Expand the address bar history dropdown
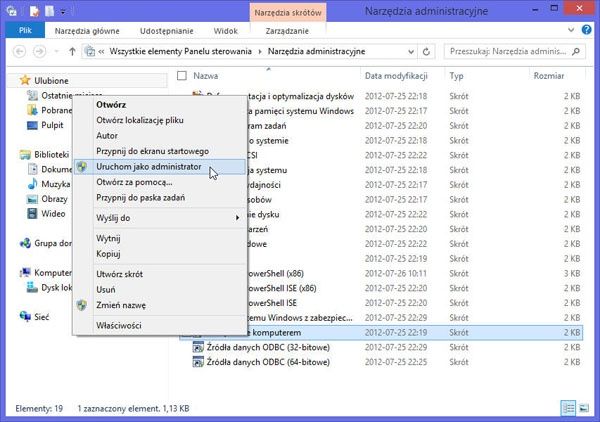600x422 pixels. tap(411, 51)
